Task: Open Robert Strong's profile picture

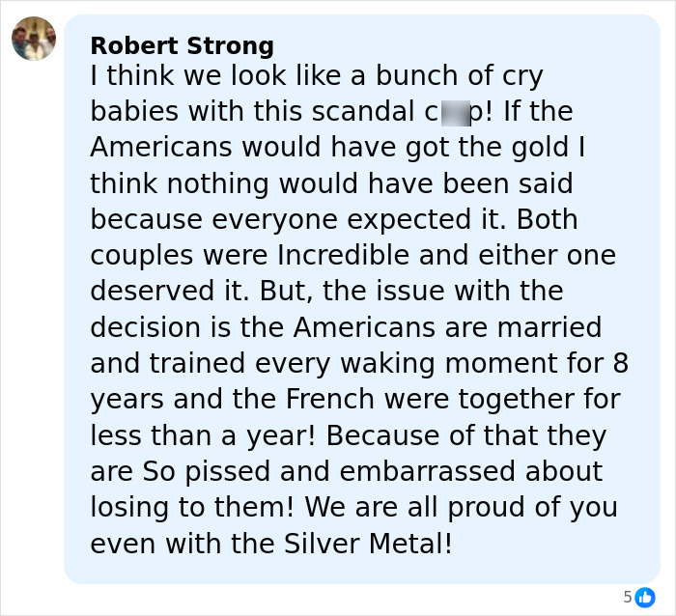Action: pos(34,39)
